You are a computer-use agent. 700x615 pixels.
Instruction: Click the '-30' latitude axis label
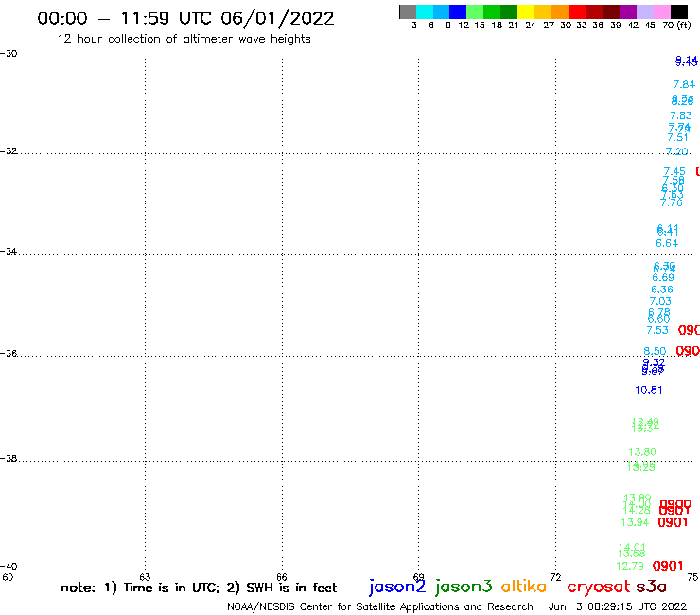(x=9, y=54)
